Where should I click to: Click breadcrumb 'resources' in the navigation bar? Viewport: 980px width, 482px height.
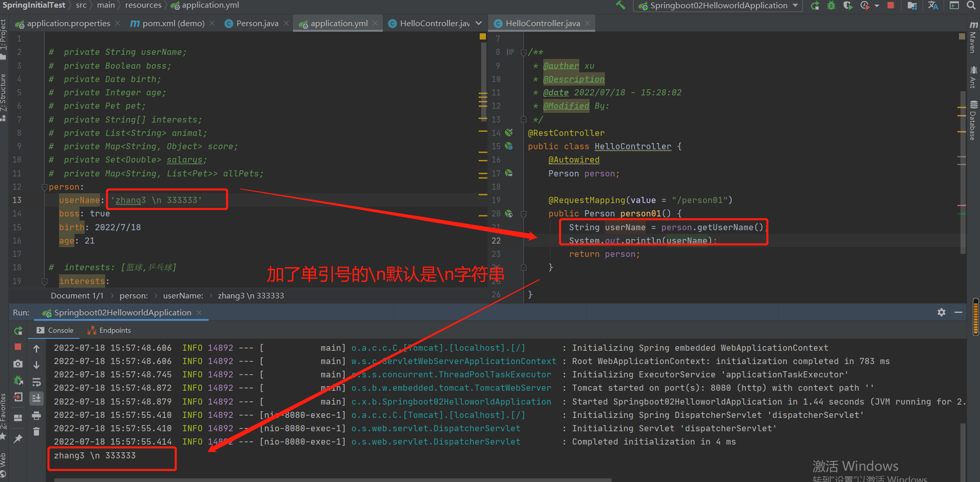[143, 5]
